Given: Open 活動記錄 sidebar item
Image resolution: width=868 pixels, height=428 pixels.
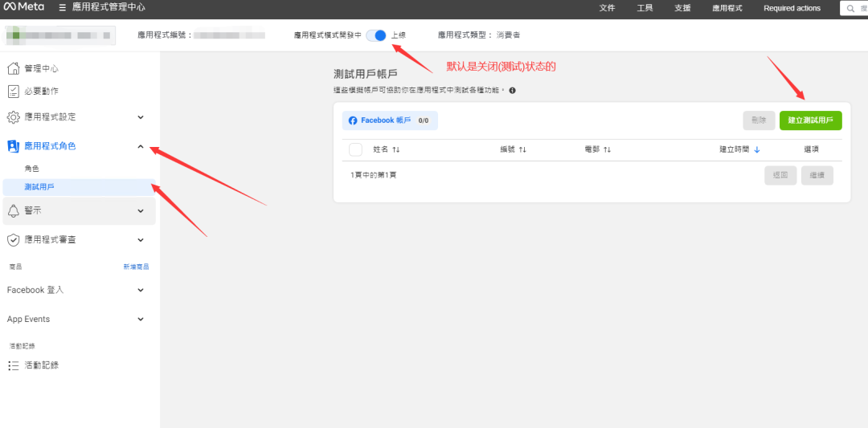Looking at the screenshot, I should click(42, 365).
